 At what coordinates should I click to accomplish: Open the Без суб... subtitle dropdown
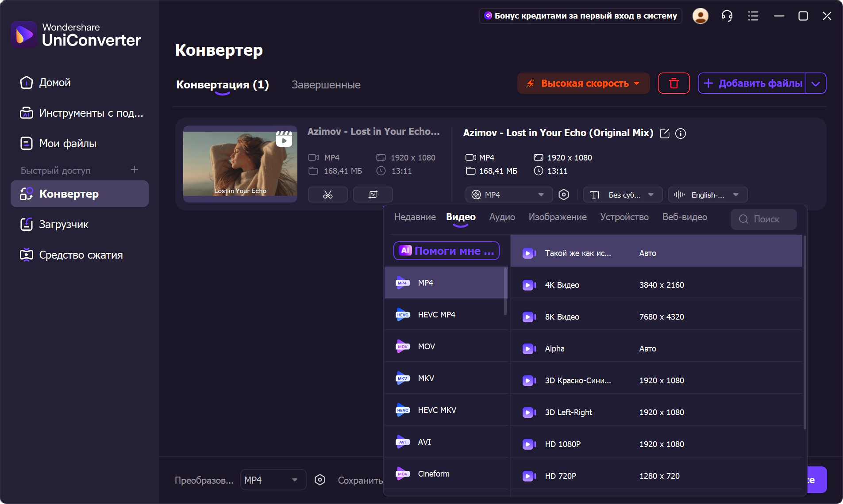[623, 195]
